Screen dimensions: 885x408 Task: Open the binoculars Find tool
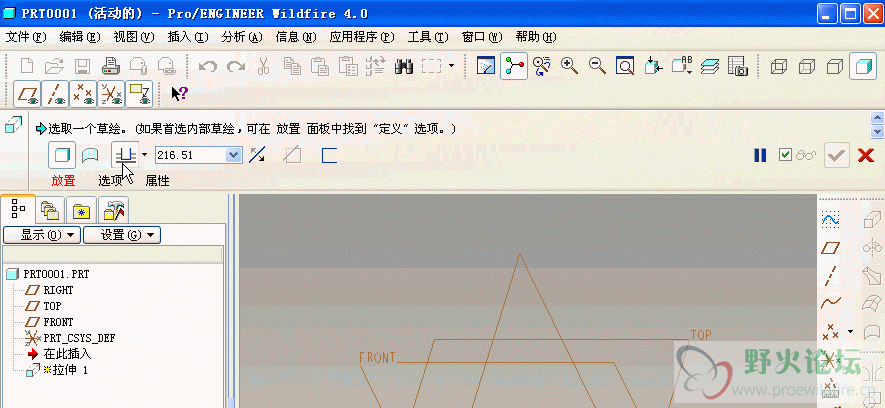404,67
